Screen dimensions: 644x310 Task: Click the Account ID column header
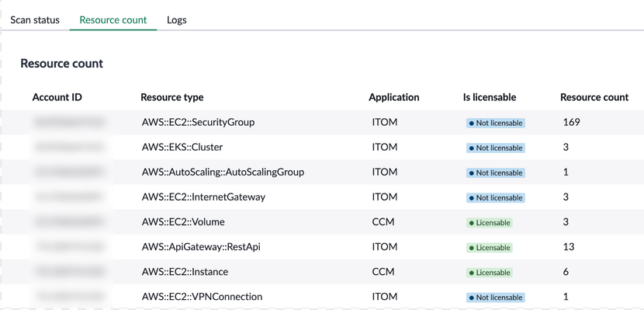(x=57, y=97)
